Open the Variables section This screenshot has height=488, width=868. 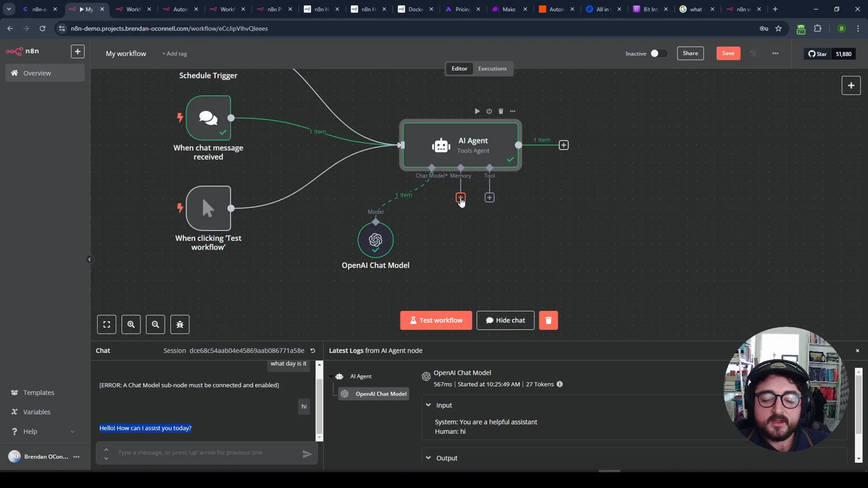coord(37,412)
